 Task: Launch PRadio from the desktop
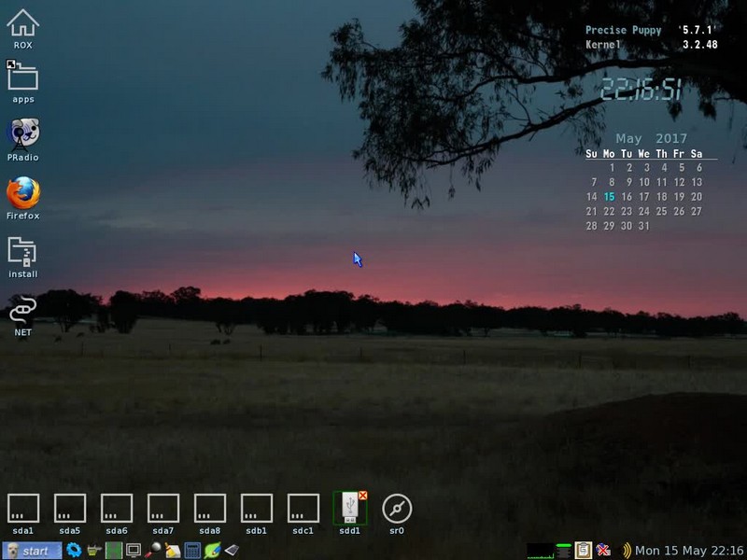click(x=22, y=135)
